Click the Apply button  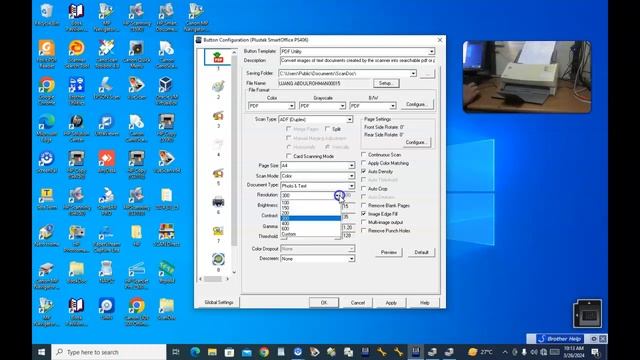point(391,303)
